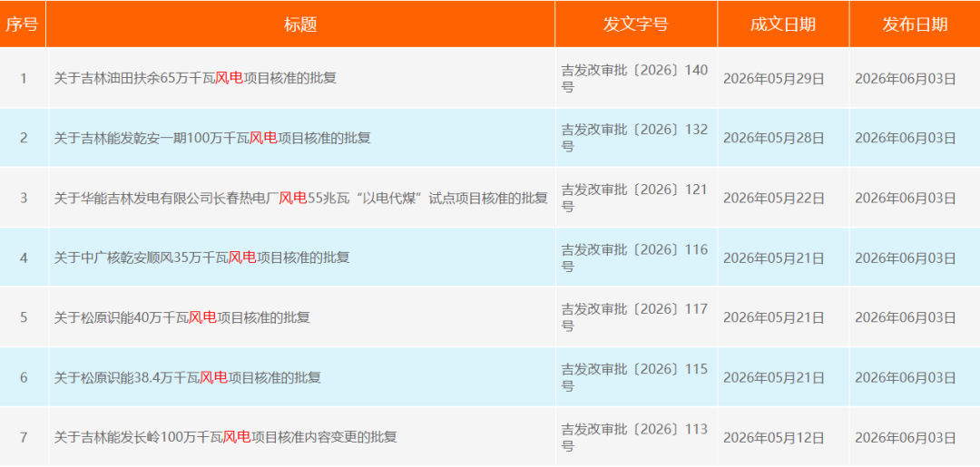The image size is (980, 467).
Task: Open 华能吉林发电有限公司长春热电厂 title link
Action: tap(301, 198)
